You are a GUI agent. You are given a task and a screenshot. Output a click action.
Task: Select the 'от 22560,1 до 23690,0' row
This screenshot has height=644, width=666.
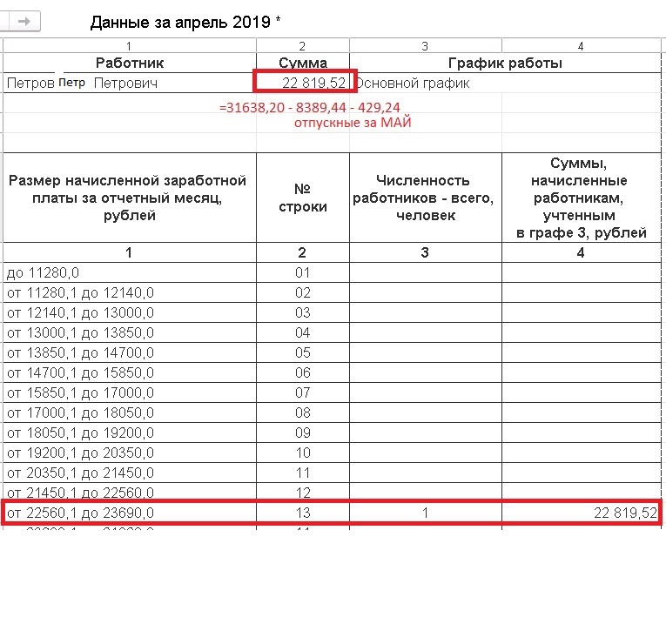coord(332,513)
